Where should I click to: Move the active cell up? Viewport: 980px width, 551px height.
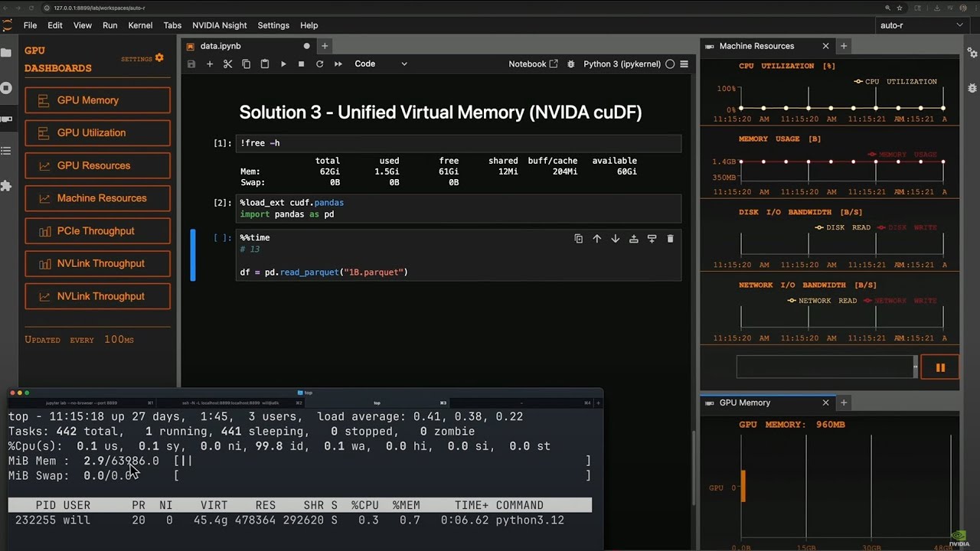597,239
